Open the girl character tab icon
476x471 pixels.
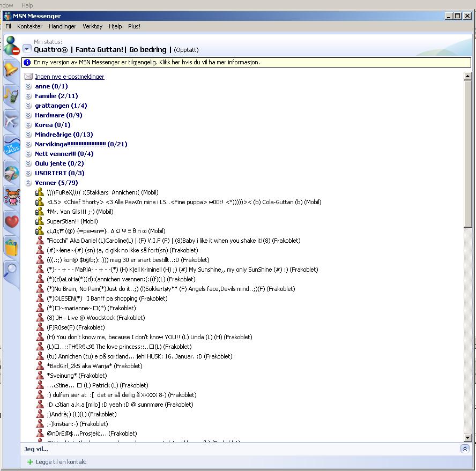[x=12, y=197]
